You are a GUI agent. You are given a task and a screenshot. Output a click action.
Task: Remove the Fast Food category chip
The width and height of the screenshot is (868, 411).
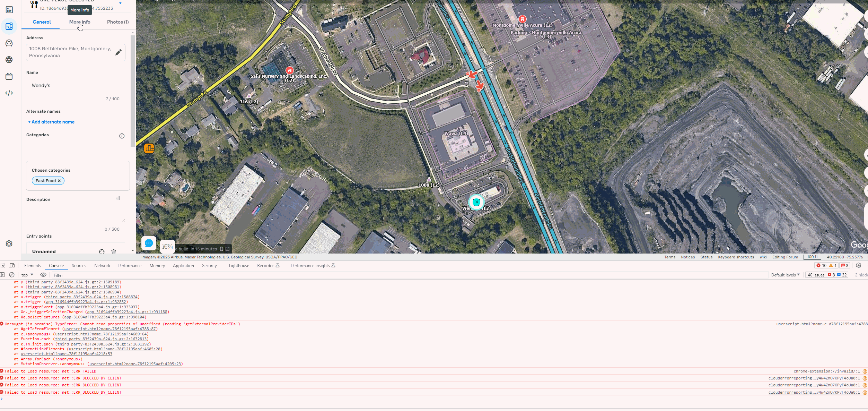[x=59, y=181]
